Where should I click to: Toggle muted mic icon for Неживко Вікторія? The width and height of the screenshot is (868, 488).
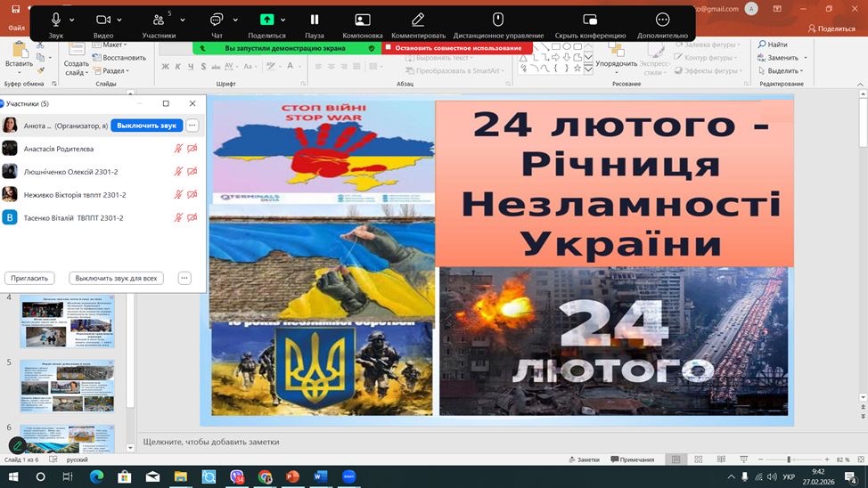[x=178, y=195]
